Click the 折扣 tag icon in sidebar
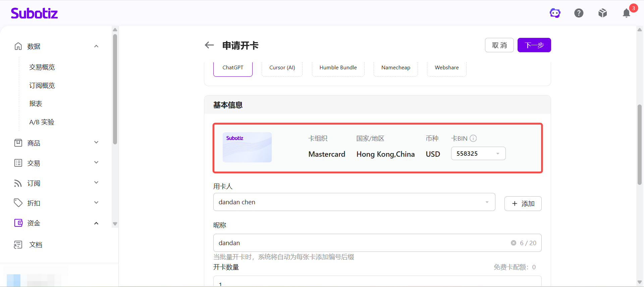 point(18,203)
